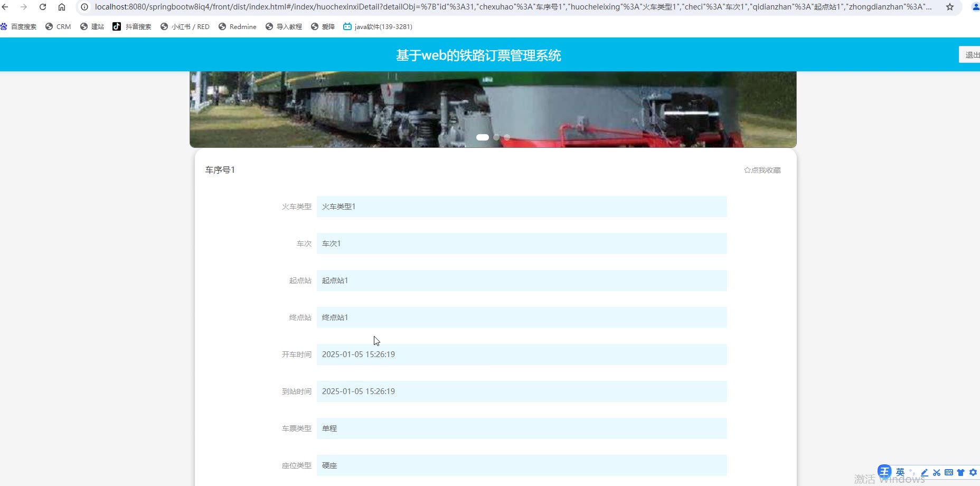Toggle the IME punctuation mode icon
980x486 pixels.
pyautogui.click(x=913, y=472)
